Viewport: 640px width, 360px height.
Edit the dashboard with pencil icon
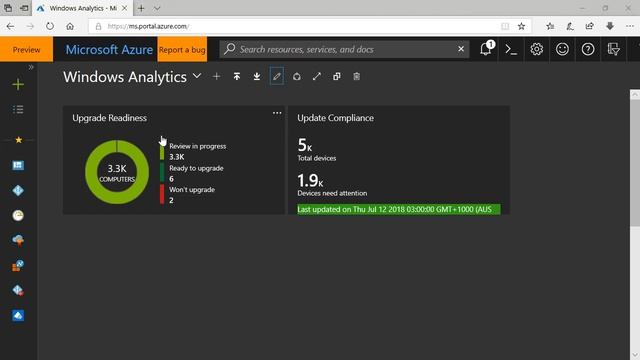tap(277, 76)
